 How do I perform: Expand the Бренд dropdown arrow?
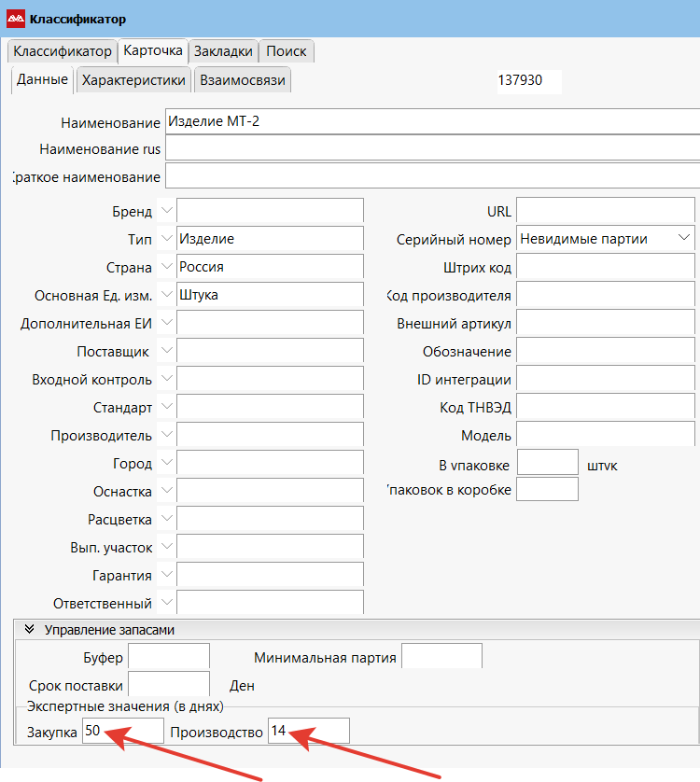coord(166,212)
